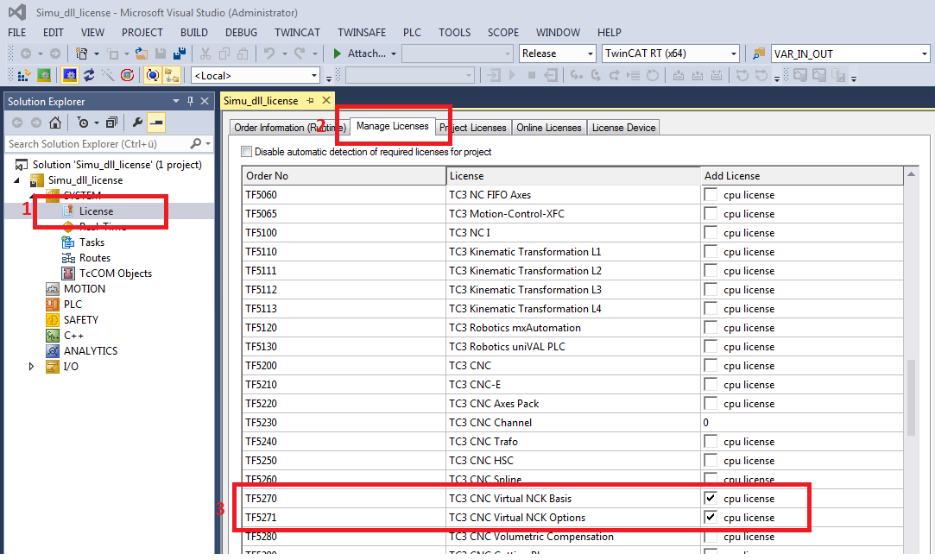Click the Home icon in Solution Explorer

pos(55,123)
